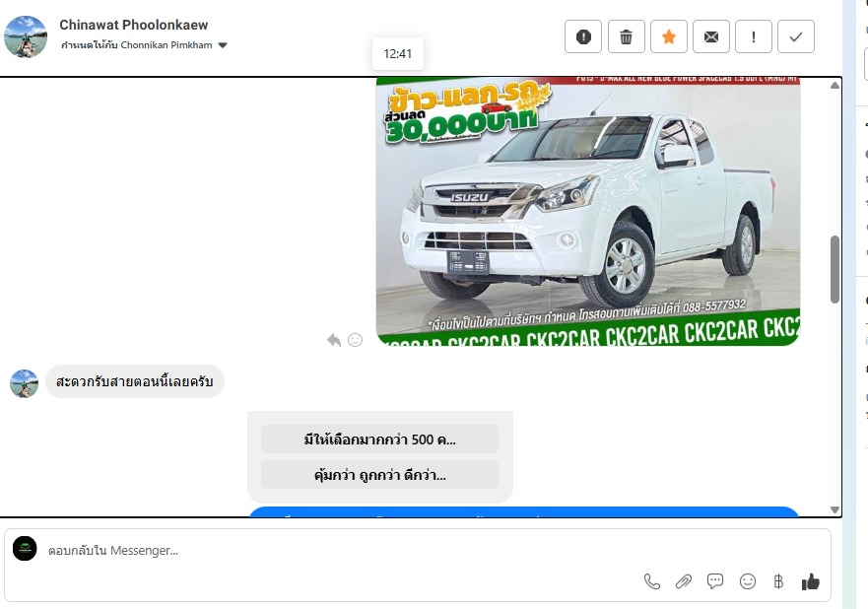Mark conversation as spam
Image resolution: width=868 pixels, height=609 pixels.
click(583, 36)
